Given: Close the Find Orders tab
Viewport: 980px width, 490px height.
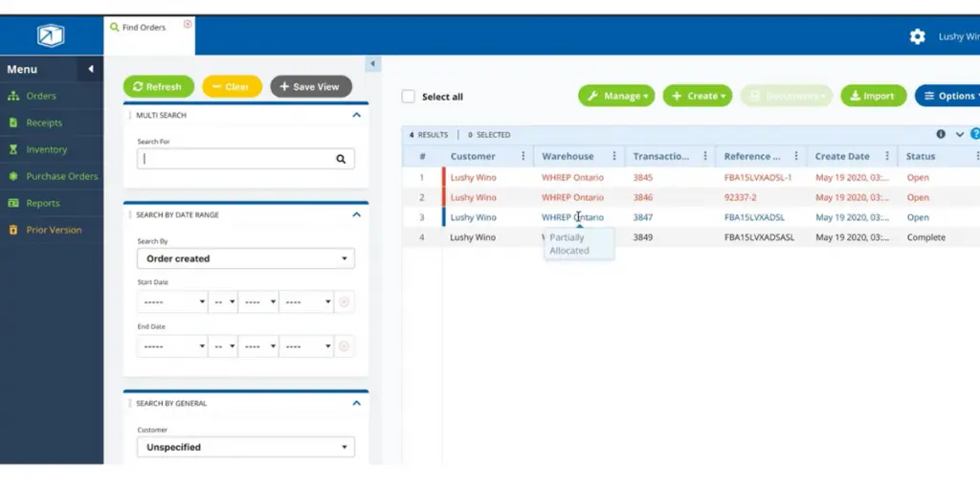Looking at the screenshot, I should point(188,24).
